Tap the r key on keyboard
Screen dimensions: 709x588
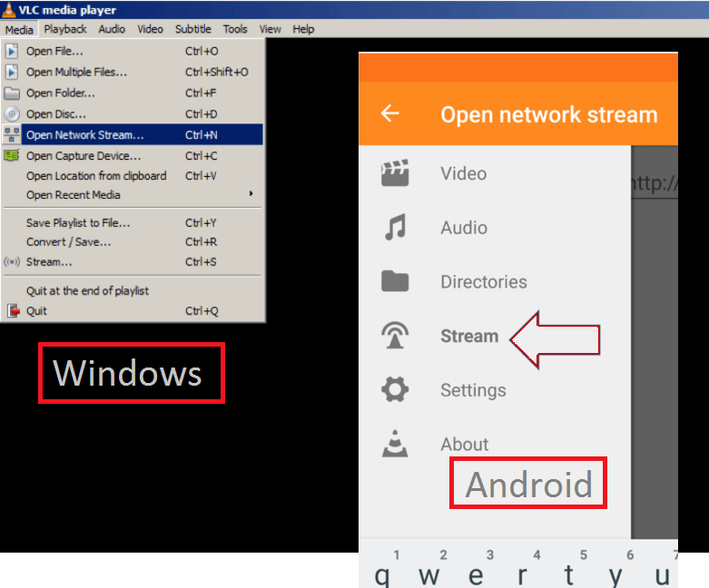point(522,575)
